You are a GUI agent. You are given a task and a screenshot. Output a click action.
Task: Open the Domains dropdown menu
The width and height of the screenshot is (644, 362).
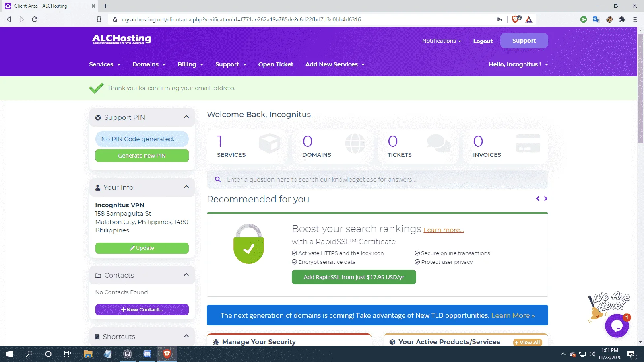[149, 64]
